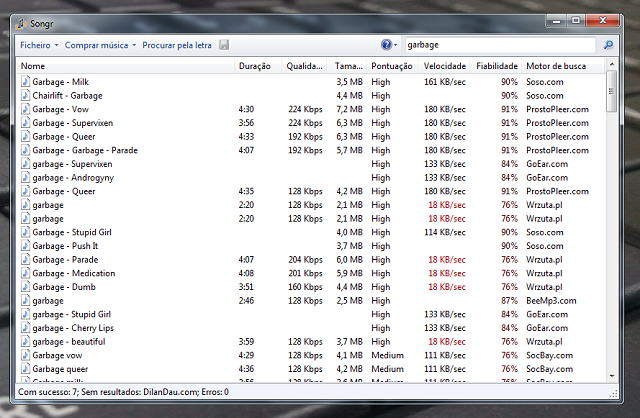640x418 pixels.
Task: Click the save disk icon in toolbar
Action: (x=224, y=45)
